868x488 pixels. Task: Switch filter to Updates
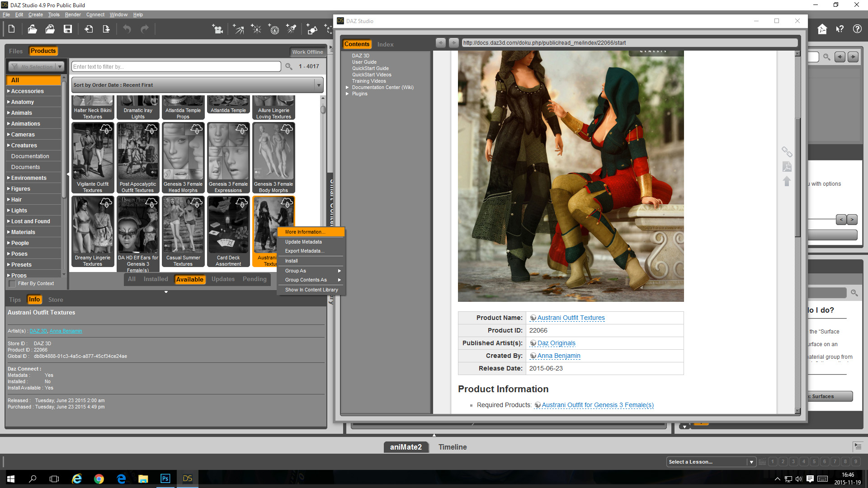click(223, 279)
